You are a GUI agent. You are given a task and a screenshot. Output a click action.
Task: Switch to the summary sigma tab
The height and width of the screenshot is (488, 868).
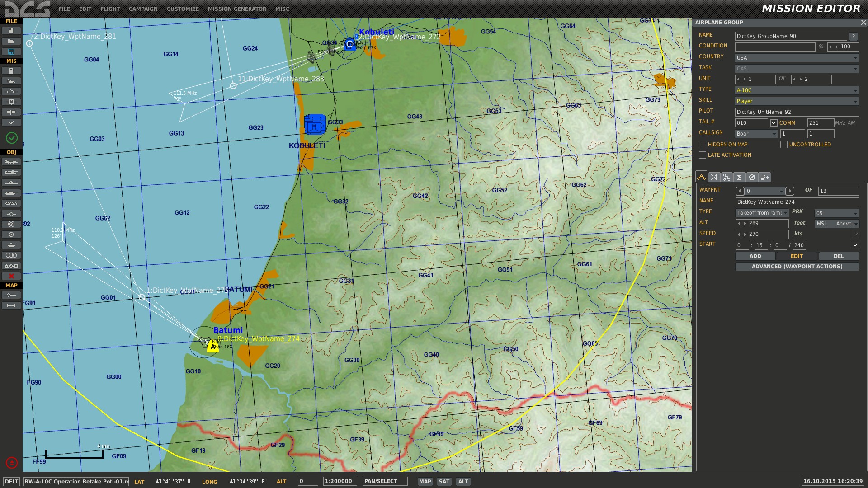[x=739, y=178]
